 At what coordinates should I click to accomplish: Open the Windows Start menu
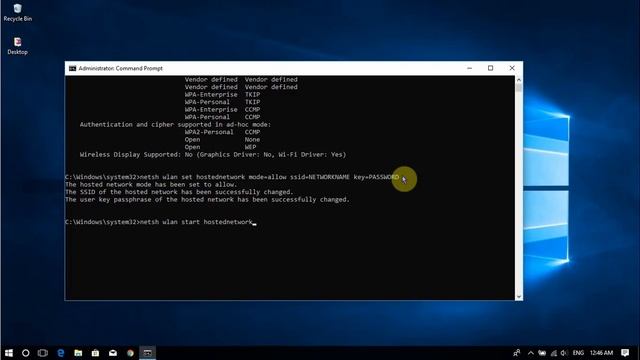click(x=9, y=353)
